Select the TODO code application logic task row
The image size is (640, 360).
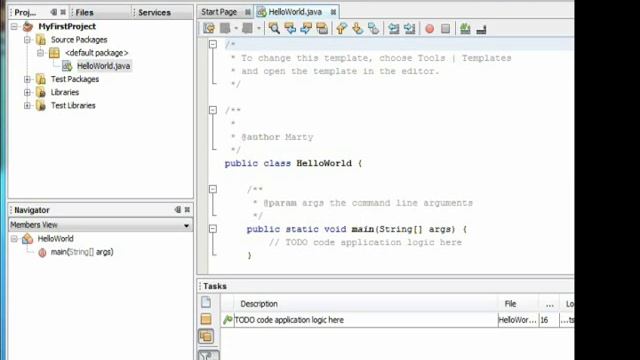click(x=398, y=320)
